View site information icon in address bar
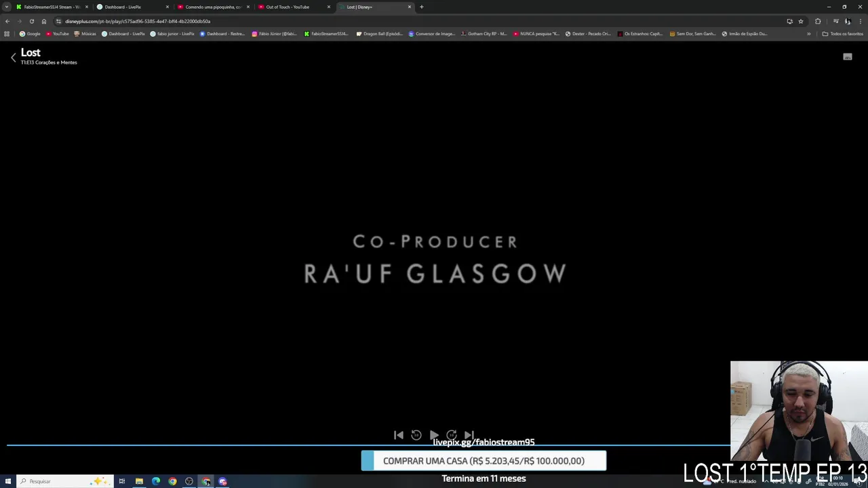 click(x=59, y=21)
